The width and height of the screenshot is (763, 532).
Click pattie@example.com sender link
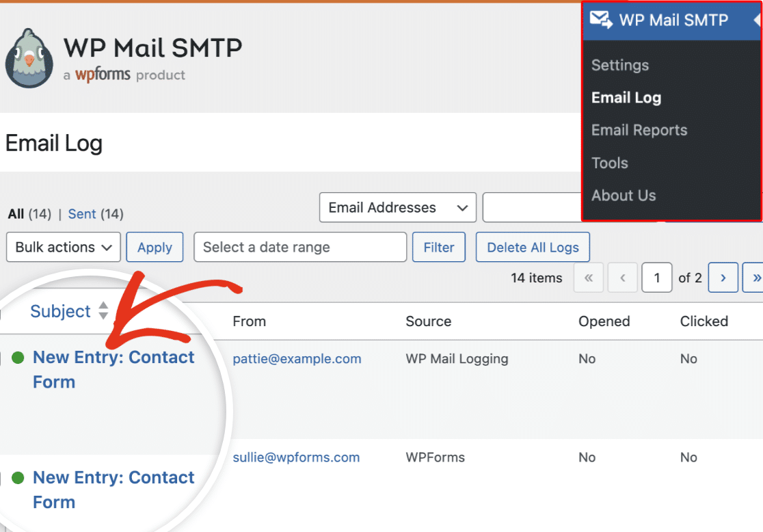(x=297, y=359)
